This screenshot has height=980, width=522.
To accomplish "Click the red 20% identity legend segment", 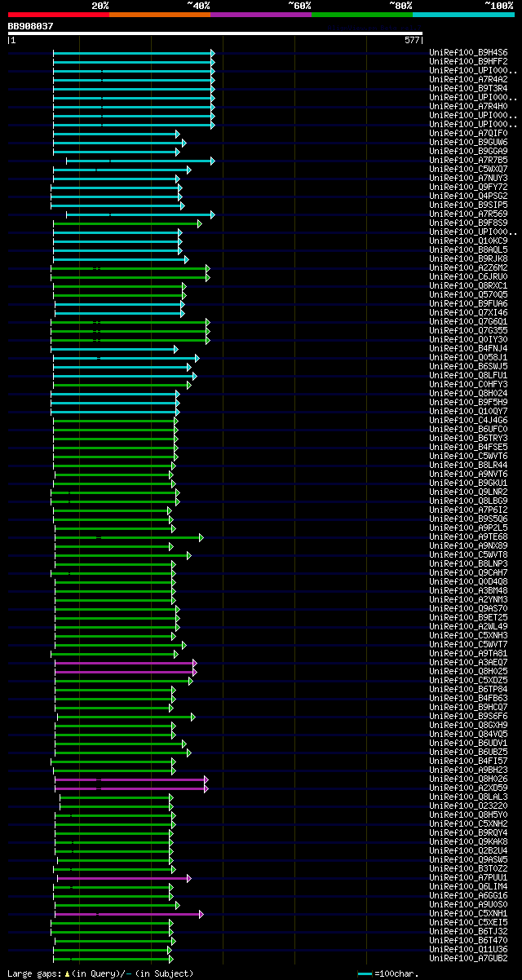I will [59, 15].
